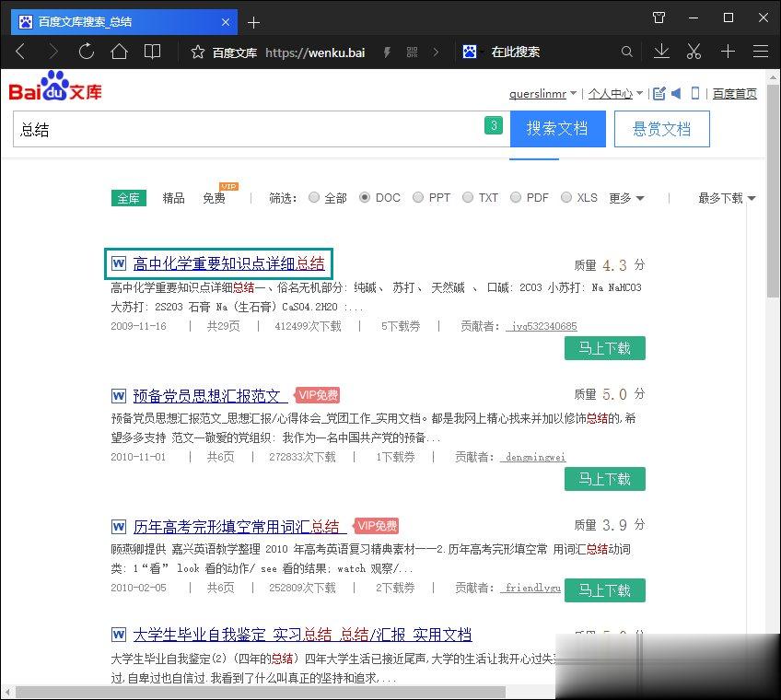Click the mobile phone icon in header
Viewport: 781px width, 700px height.
[x=695, y=93]
